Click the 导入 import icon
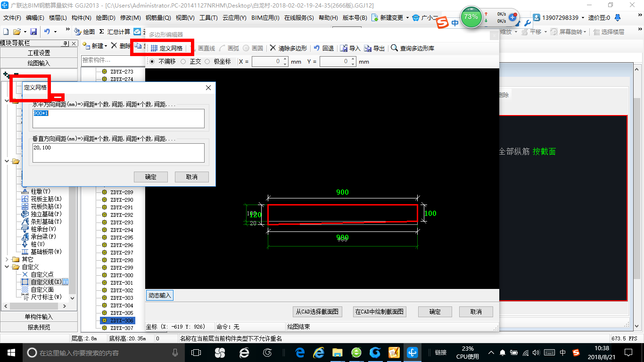Screen dimensions: 644x362 pyautogui.click(x=350, y=48)
